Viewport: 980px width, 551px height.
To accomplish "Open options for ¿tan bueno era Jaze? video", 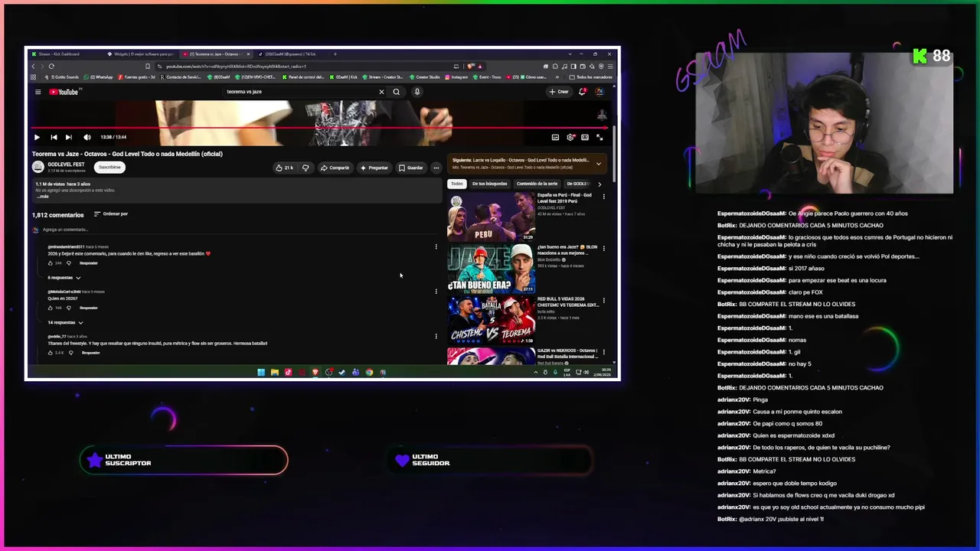I will (x=603, y=249).
